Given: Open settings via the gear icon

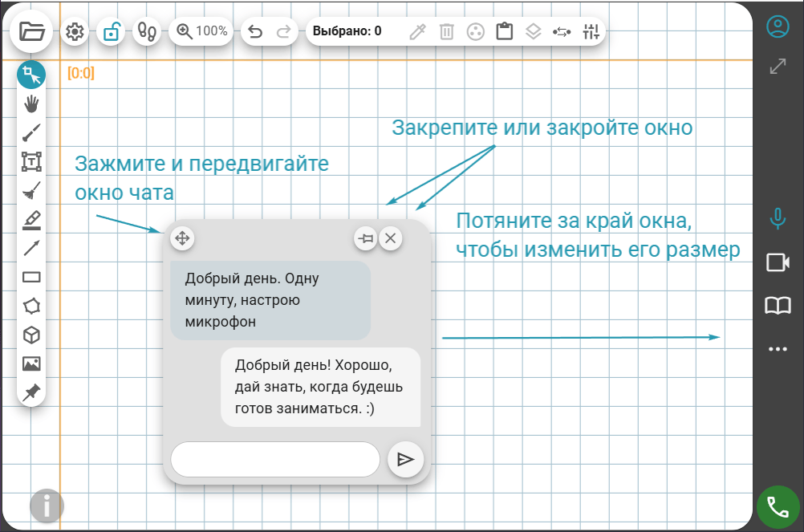Looking at the screenshot, I should [x=75, y=32].
